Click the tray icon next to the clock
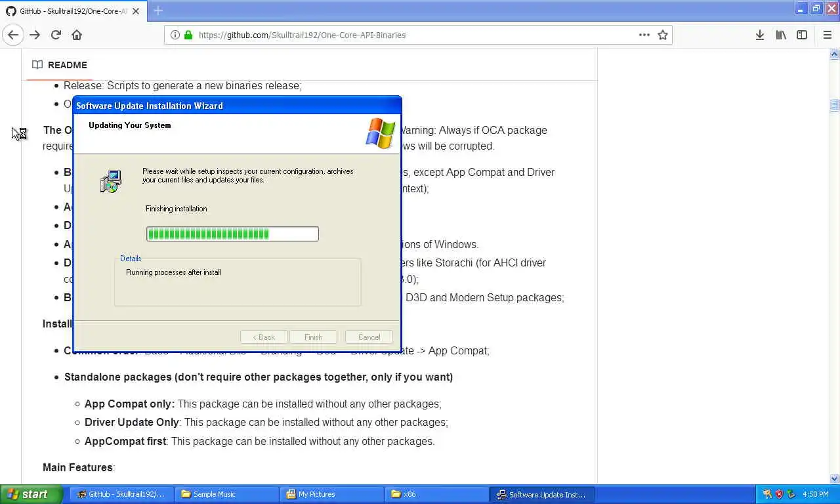 [791, 494]
